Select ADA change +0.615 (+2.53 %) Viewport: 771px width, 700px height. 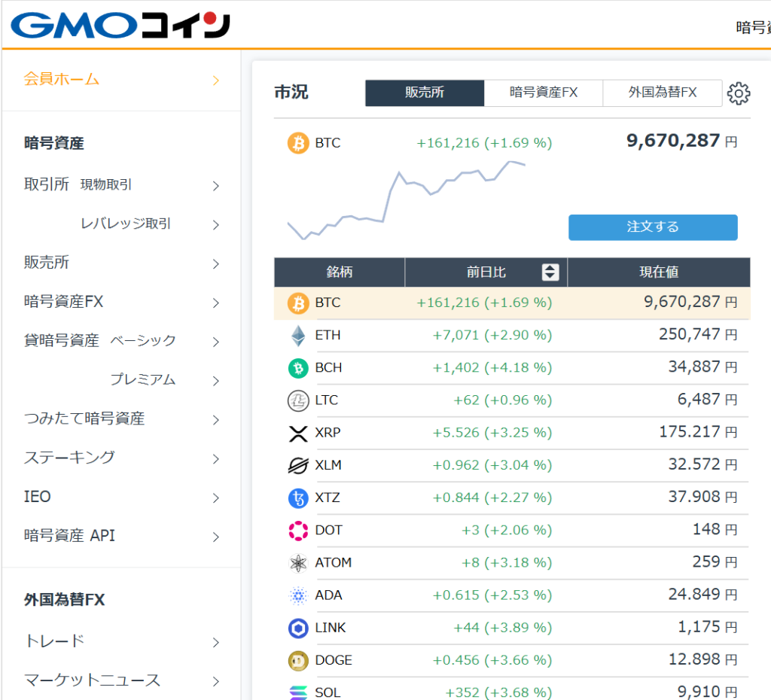pyautogui.click(x=492, y=595)
